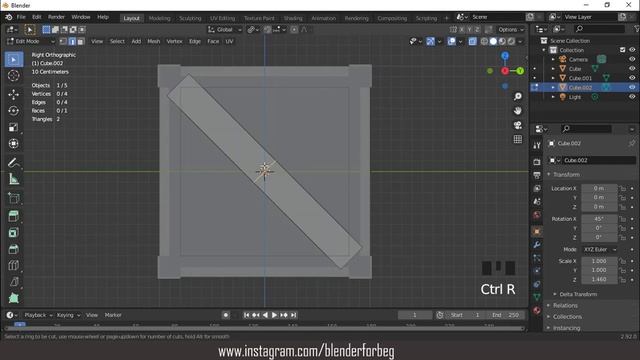Enable vertex select mode
Image resolution: width=640 pixels, height=360 pixels.
click(63, 41)
